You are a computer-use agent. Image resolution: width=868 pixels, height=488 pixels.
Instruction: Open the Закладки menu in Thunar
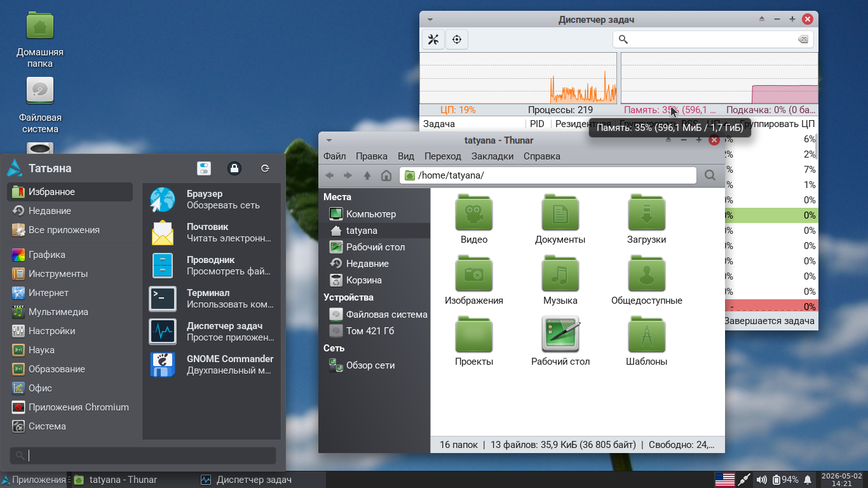click(492, 156)
